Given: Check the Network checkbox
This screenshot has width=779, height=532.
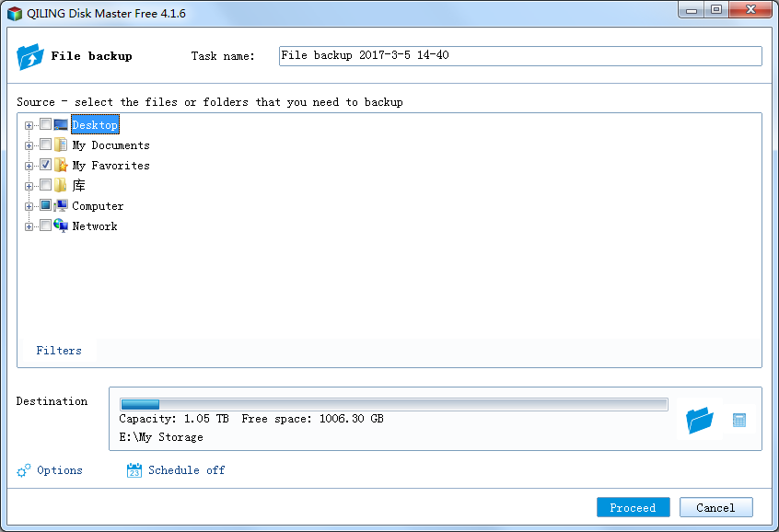Looking at the screenshot, I should [x=45, y=226].
